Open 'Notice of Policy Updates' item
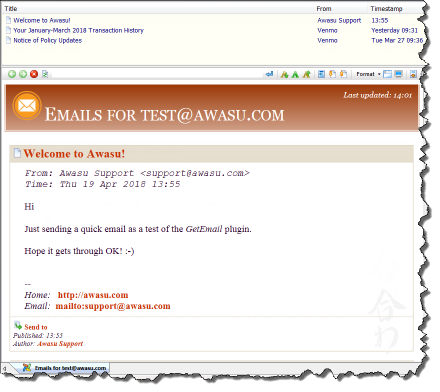The image size is (440, 392). pos(48,40)
